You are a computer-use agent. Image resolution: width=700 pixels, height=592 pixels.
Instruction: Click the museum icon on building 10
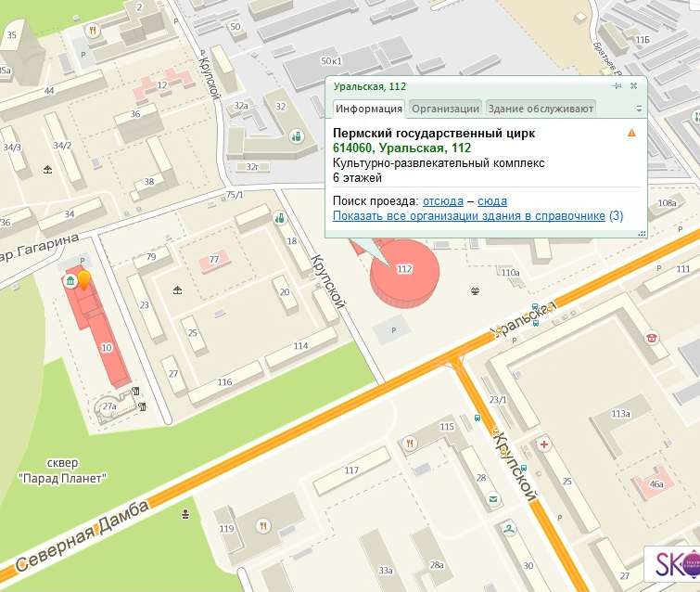click(x=70, y=281)
